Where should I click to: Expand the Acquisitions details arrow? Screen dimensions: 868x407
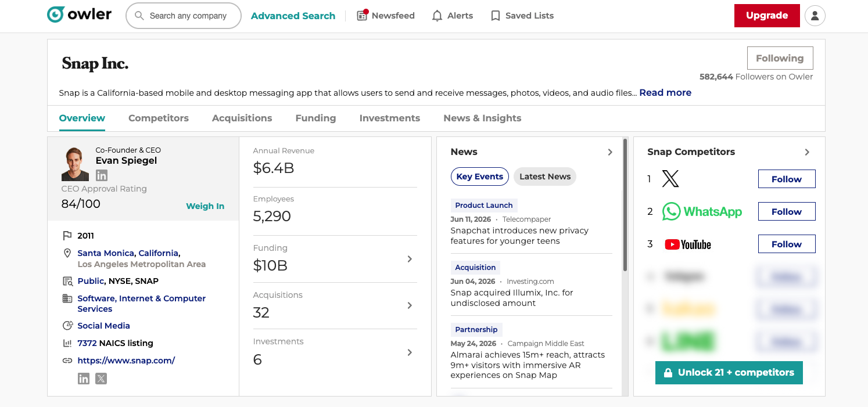coord(410,305)
